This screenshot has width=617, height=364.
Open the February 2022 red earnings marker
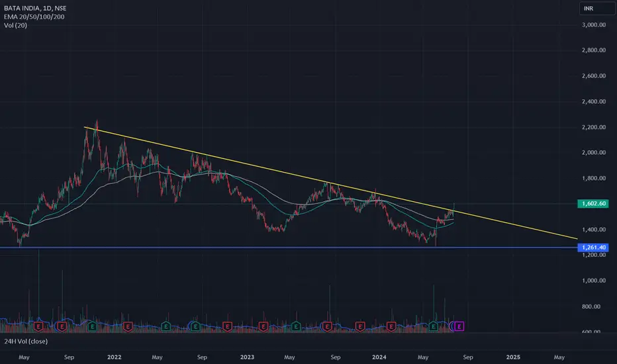[128, 326]
